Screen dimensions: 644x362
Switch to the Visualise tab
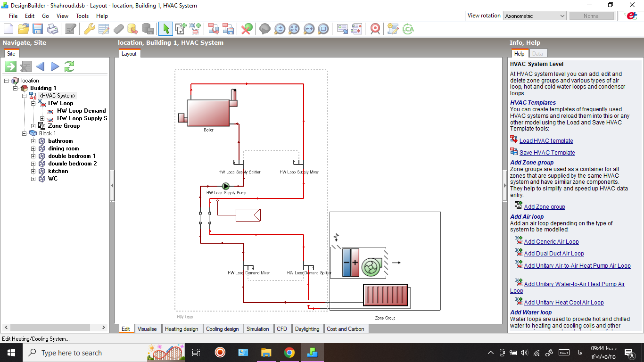(x=147, y=329)
